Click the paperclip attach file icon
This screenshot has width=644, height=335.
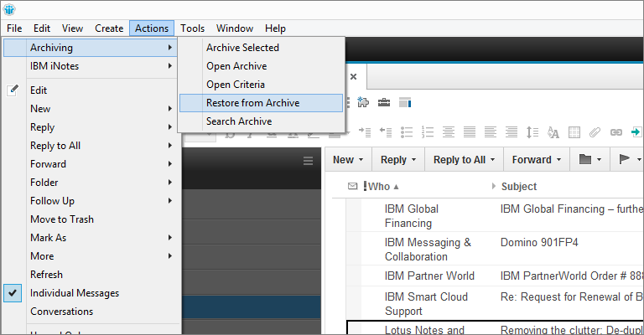(595, 132)
